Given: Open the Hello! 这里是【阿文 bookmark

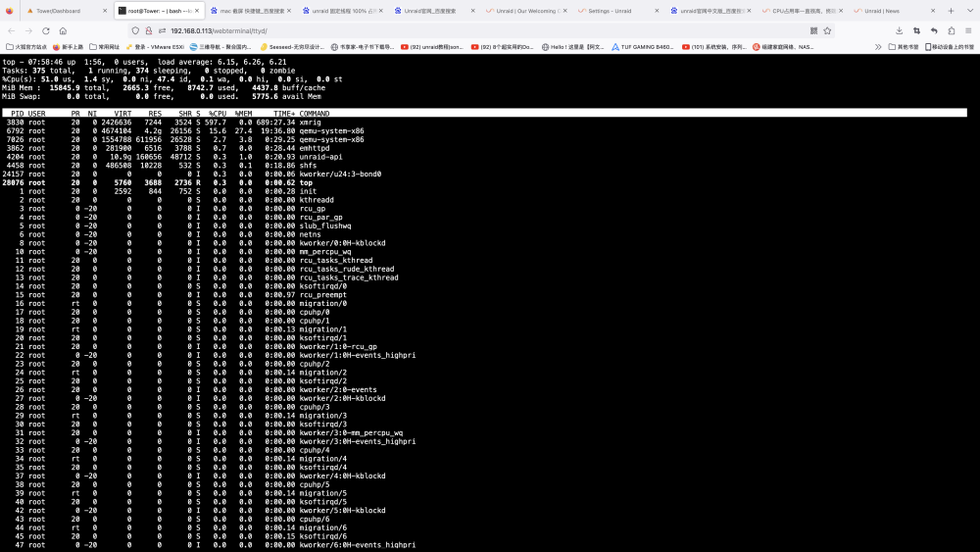Looking at the screenshot, I should pos(572,47).
